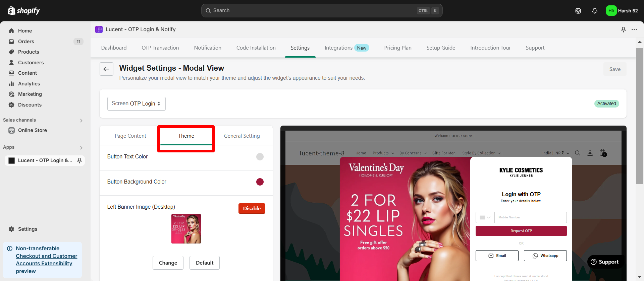Open the notifications bell

pos(595,11)
